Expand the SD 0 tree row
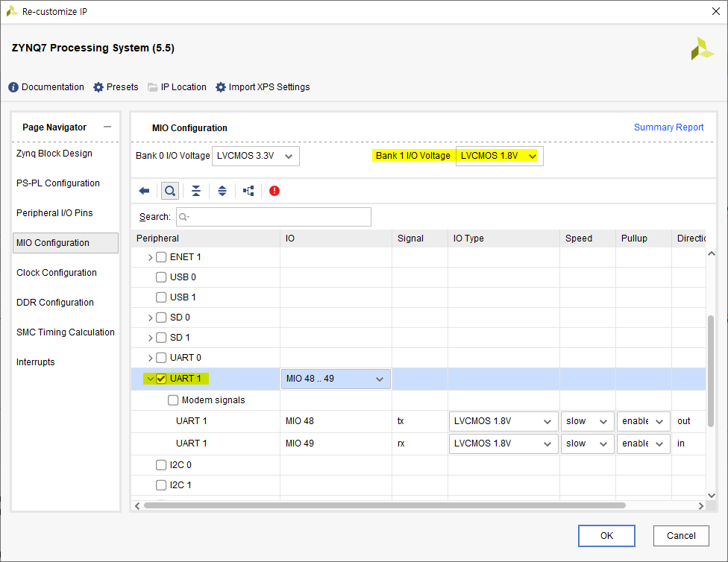The width and height of the screenshot is (728, 562). (150, 318)
